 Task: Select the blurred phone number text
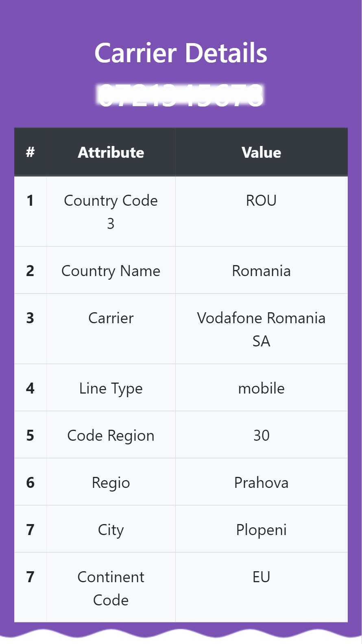click(x=181, y=96)
